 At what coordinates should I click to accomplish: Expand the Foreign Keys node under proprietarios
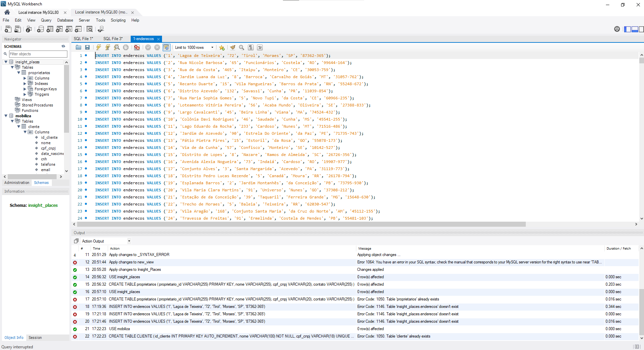(25, 89)
